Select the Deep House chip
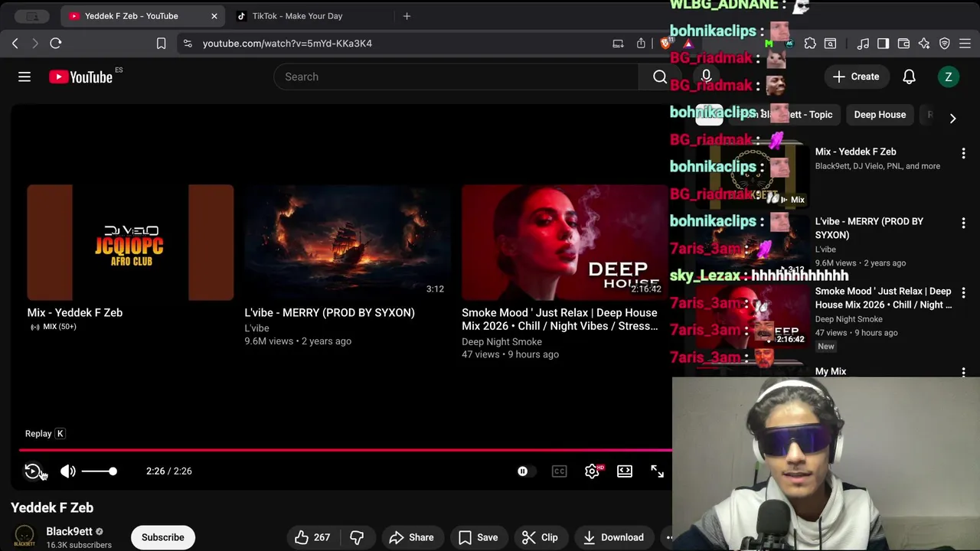The width and height of the screenshot is (980, 551). pos(880,115)
